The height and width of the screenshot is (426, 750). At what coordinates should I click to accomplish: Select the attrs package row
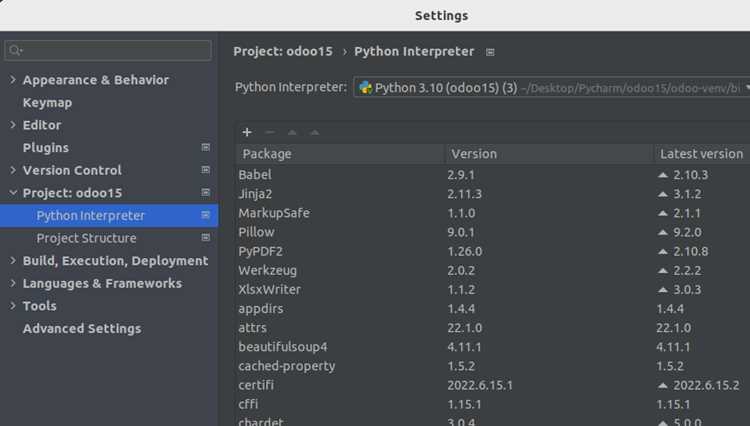493,328
